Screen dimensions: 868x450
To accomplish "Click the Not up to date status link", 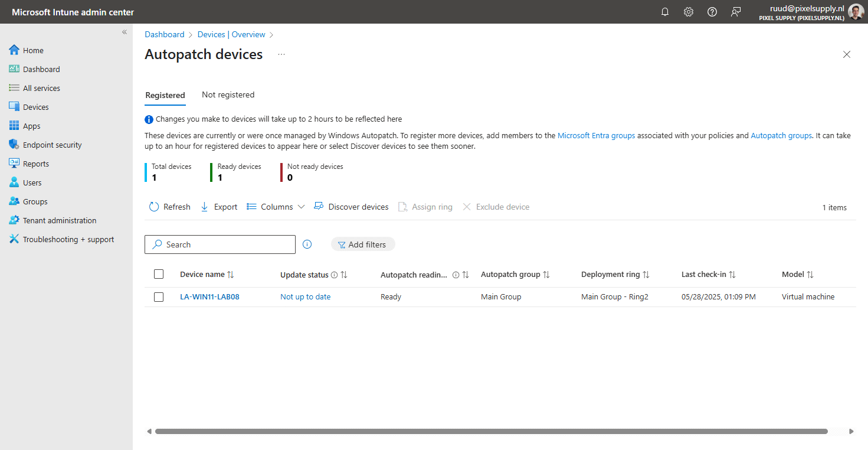I will pyautogui.click(x=305, y=297).
